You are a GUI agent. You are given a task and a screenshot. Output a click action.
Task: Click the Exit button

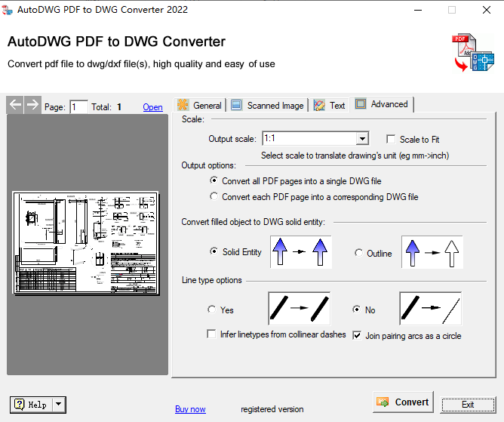(468, 405)
